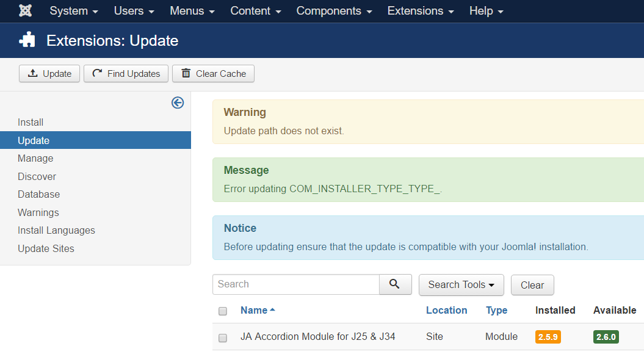Click the puzzle piece extensions icon
644x357 pixels.
27,40
